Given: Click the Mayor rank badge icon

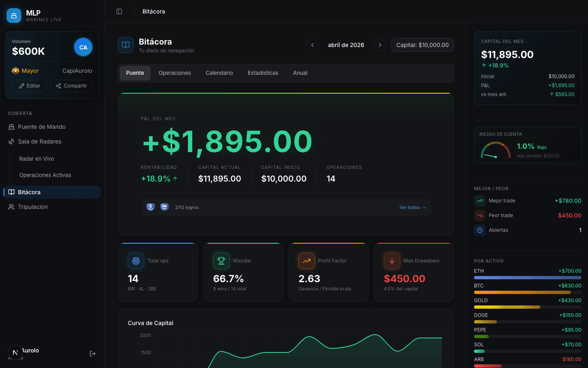Looking at the screenshot, I should [16, 71].
